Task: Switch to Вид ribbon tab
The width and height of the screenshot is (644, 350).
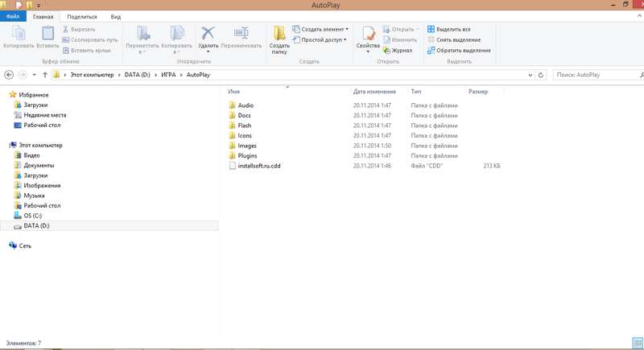Action: point(115,17)
